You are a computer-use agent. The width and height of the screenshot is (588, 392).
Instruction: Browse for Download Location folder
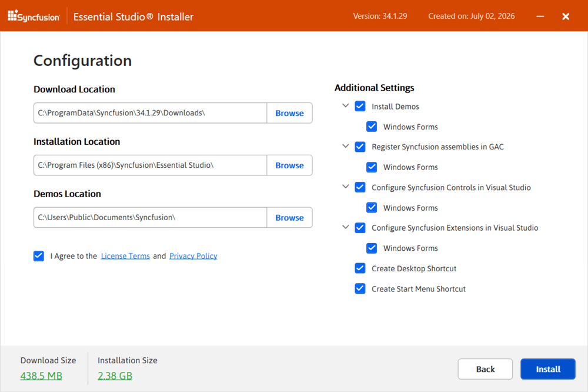[289, 113]
